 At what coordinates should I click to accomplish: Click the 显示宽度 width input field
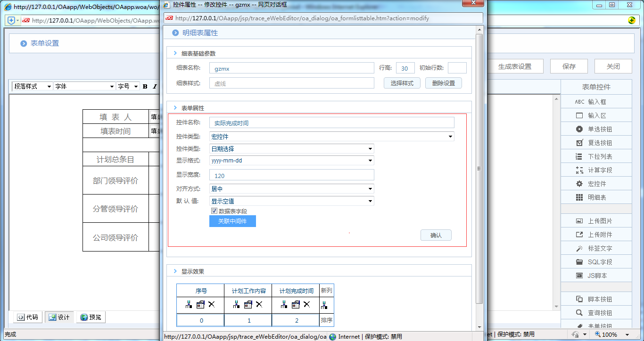pos(291,174)
